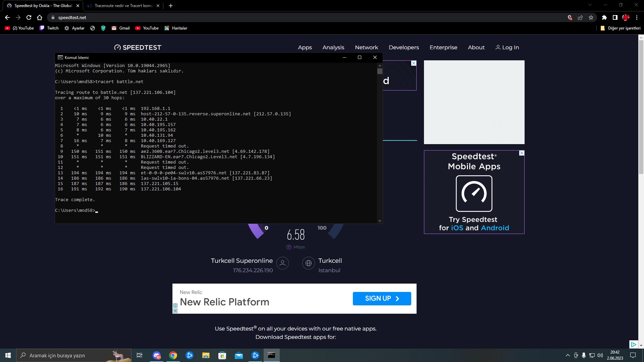Click the Log In link

[x=507, y=47]
